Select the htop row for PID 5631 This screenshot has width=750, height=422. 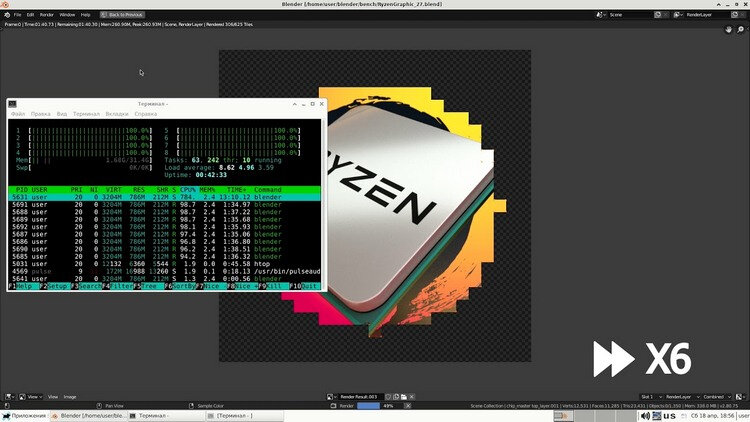[x=165, y=197]
